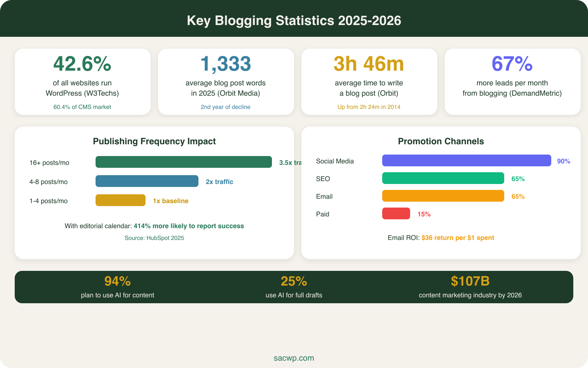This screenshot has width=588, height=368.
Task: Click the 42.6% WordPress statistic card
Action: pos(82,81)
